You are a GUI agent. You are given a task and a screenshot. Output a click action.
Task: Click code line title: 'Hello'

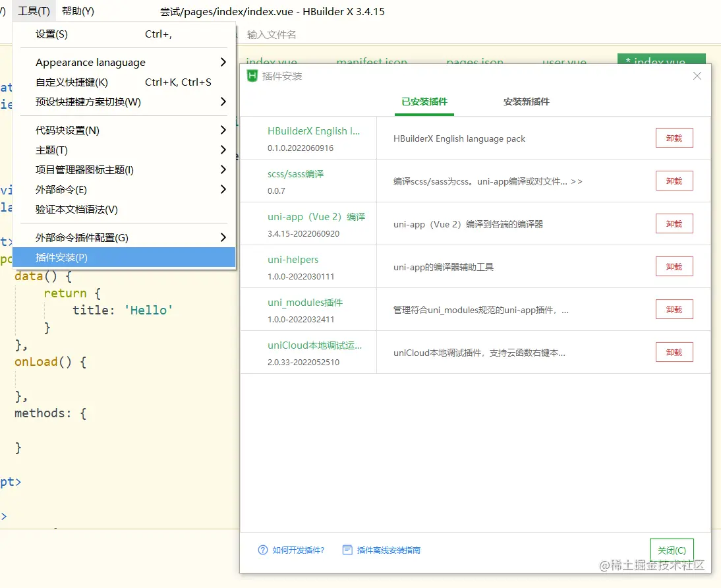tap(123, 310)
